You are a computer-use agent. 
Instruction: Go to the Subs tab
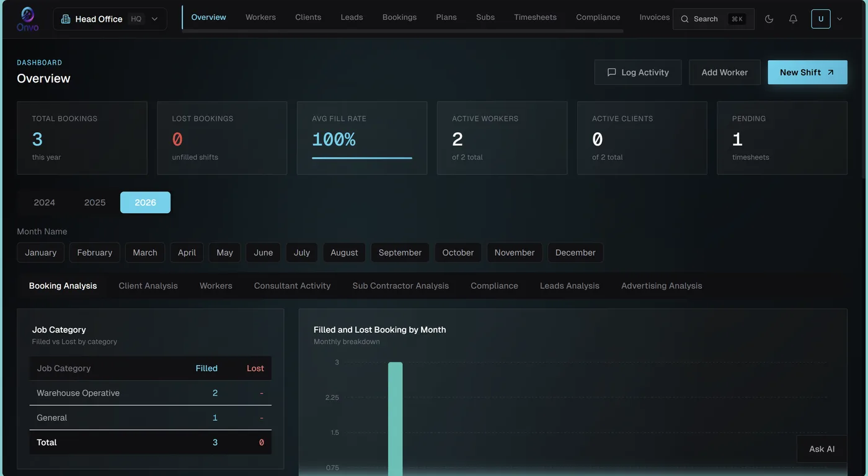[x=485, y=17]
